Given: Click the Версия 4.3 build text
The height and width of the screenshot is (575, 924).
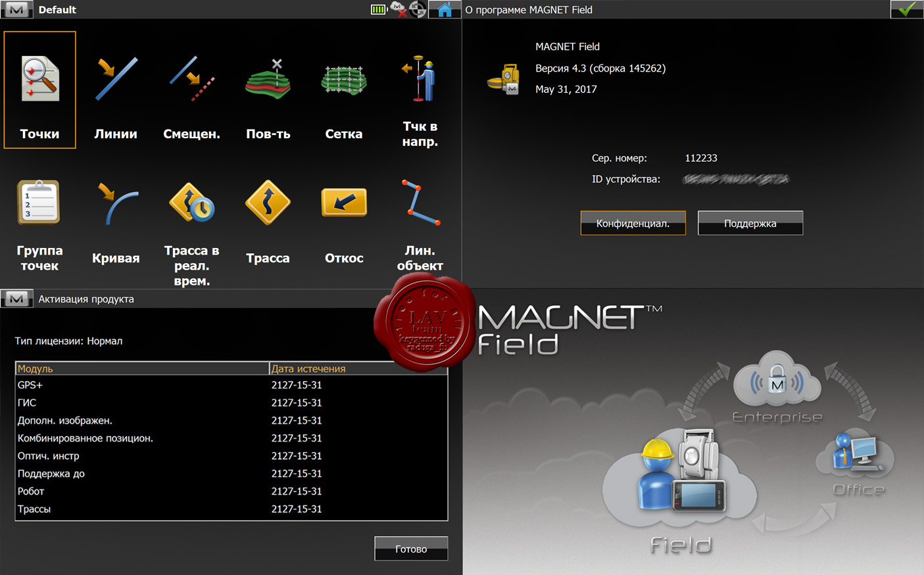Looking at the screenshot, I should click(600, 68).
